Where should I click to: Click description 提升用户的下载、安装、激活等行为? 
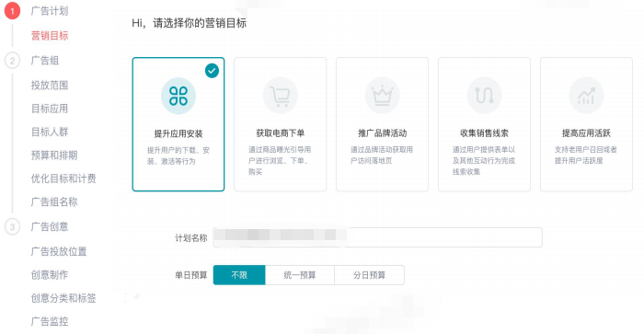[x=178, y=155]
